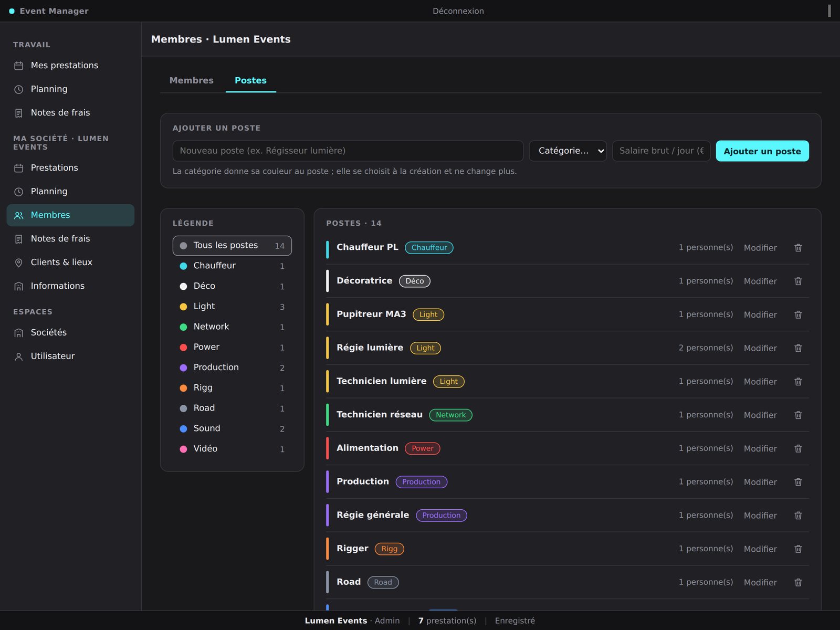Switch to Membres tab
Screen dimensions: 840x630
click(x=191, y=80)
